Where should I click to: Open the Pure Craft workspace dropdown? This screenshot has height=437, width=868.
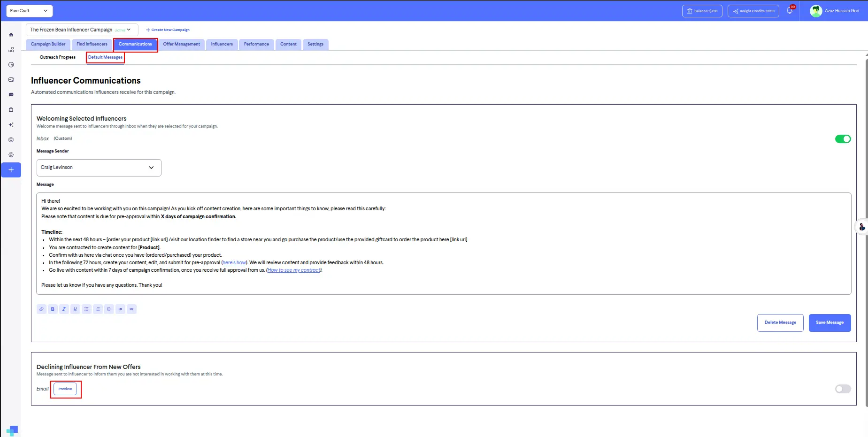pos(29,11)
